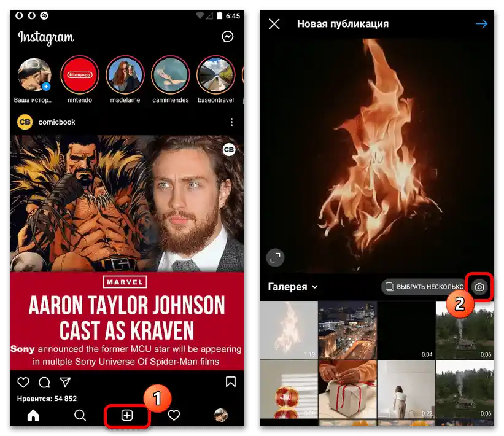This screenshot has height=436, width=504.
Task: Open your own story avatar
Action: click(x=34, y=75)
